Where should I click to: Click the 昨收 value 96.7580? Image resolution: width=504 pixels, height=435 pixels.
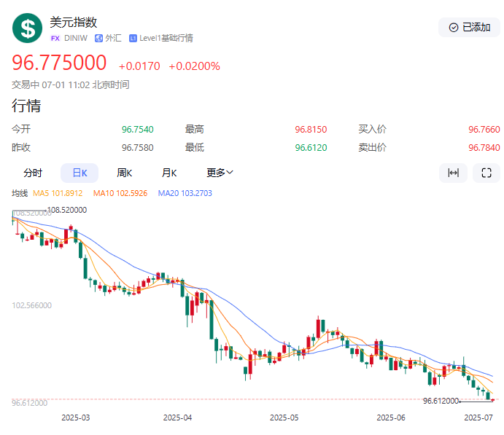coord(138,148)
